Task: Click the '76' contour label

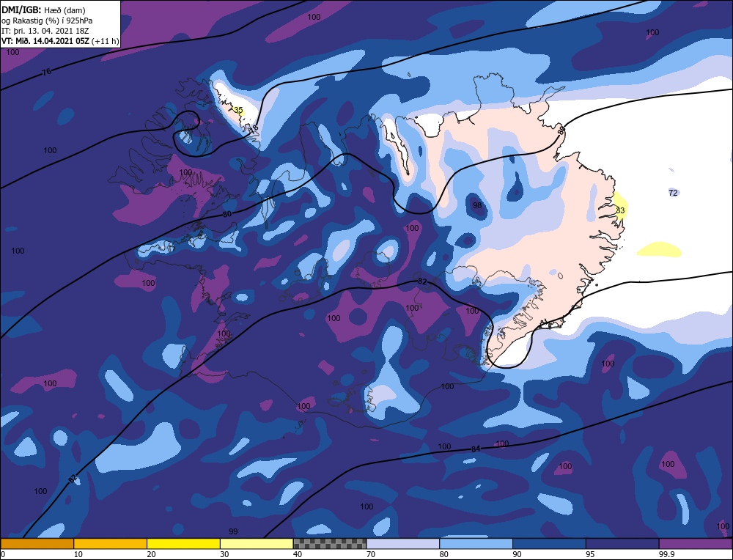Action: click(x=46, y=72)
